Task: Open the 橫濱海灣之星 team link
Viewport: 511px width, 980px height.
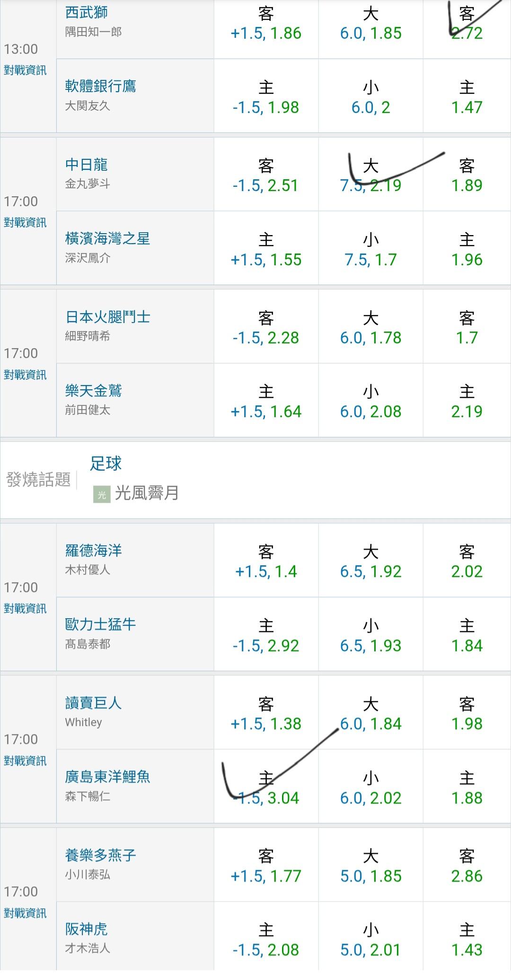Action: 107,238
